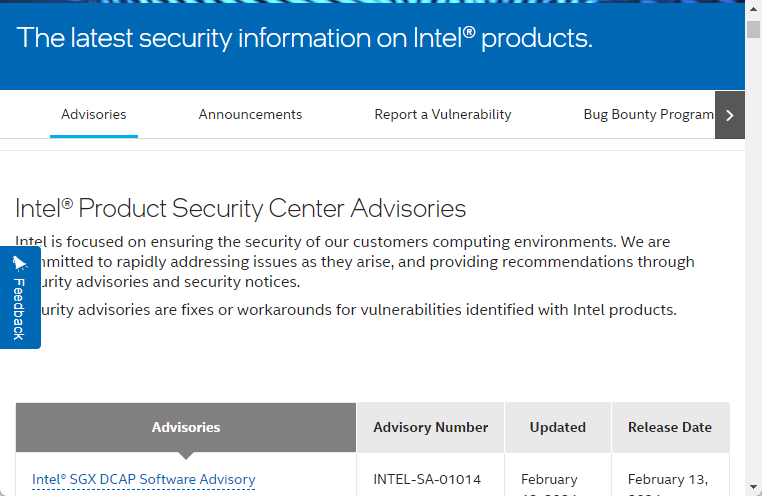This screenshot has height=496, width=762.
Task: Open the Feedback side panel
Action: pos(20,297)
